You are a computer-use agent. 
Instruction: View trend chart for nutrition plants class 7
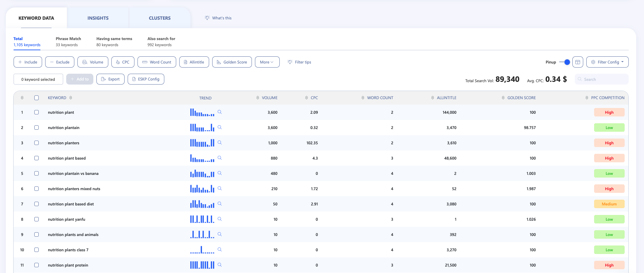(202, 250)
